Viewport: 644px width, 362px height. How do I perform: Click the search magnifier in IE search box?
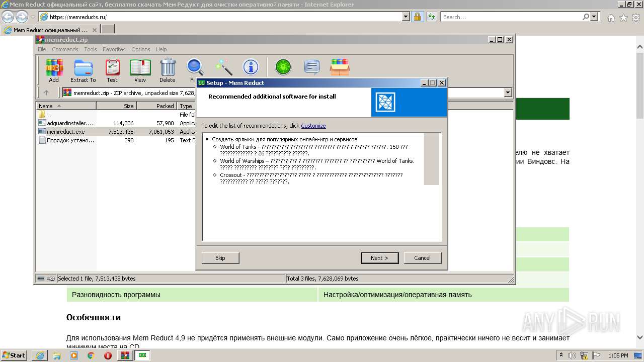586,17
